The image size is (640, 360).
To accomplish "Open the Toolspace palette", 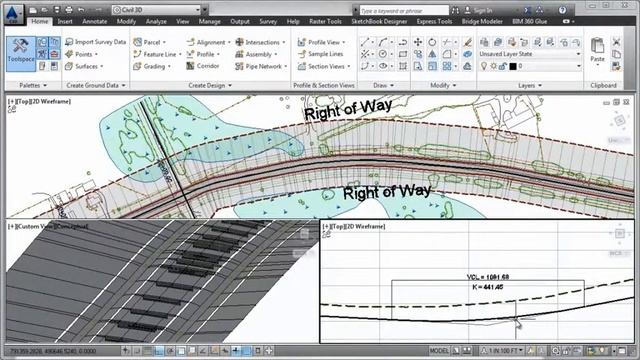I will tap(21, 53).
